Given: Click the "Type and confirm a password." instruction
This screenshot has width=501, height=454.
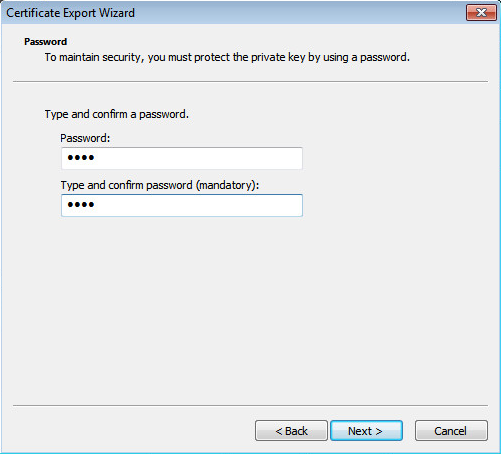Looking at the screenshot, I should [x=117, y=114].
